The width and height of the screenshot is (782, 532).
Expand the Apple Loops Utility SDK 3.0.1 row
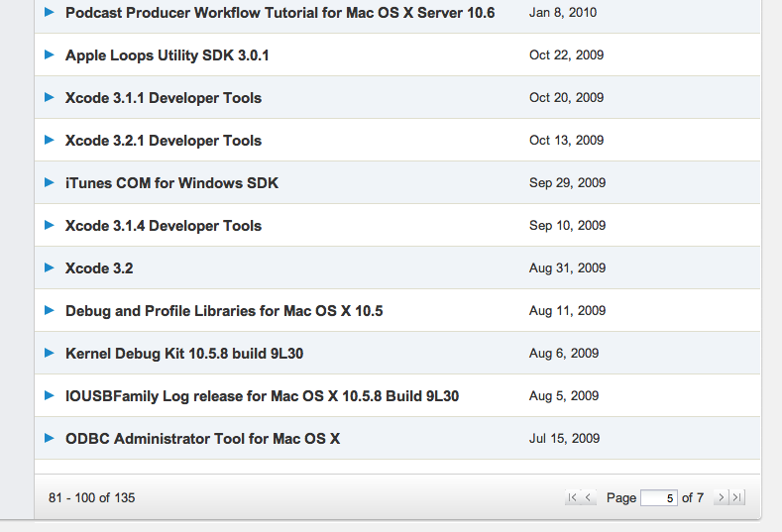click(50, 55)
